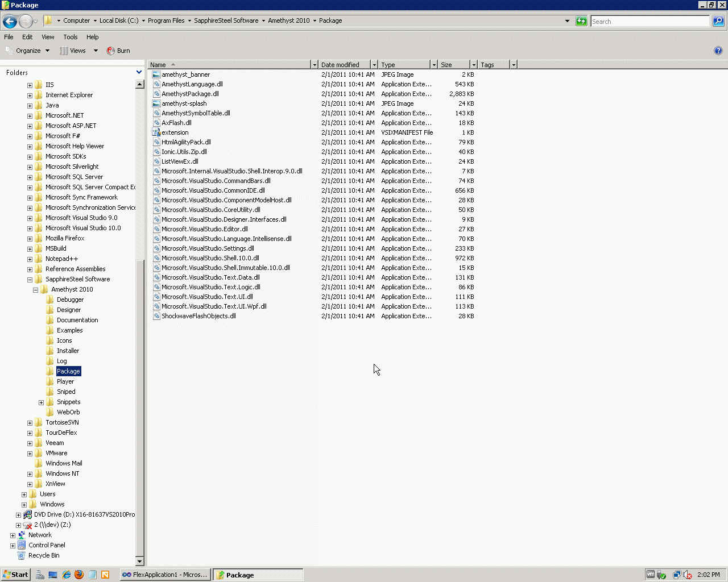The width and height of the screenshot is (728, 582).
Task: Click the Debugger folder icon in tree
Action: [x=50, y=300]
